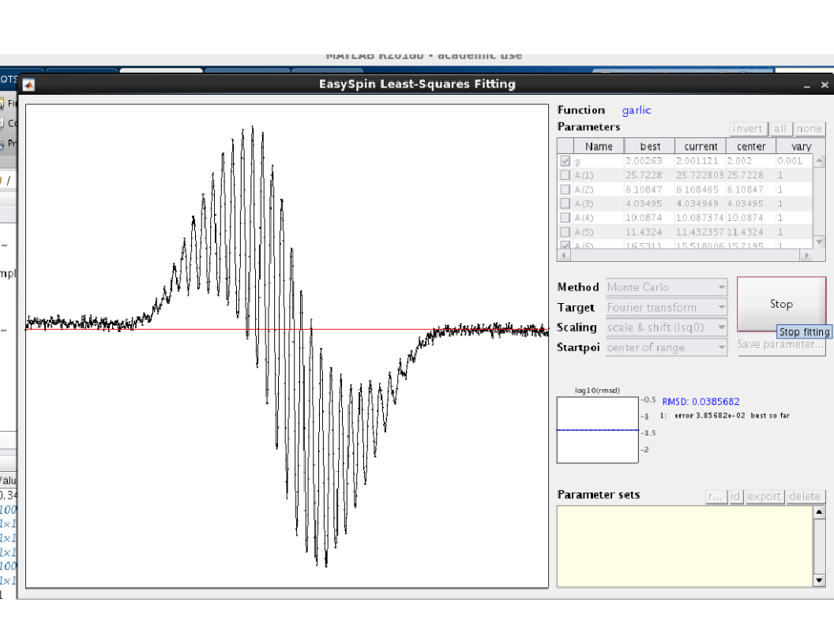Open the garlic function link
The height and width of the screenshot is (644, 834).
coord(636,110)
